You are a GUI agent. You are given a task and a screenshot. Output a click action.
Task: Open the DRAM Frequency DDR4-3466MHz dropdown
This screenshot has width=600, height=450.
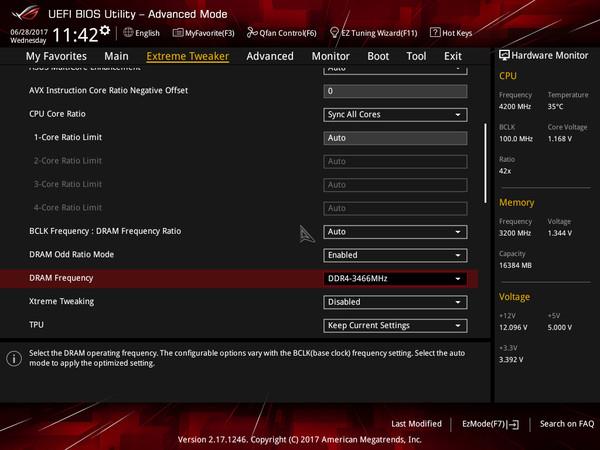(x=395, y=279)
